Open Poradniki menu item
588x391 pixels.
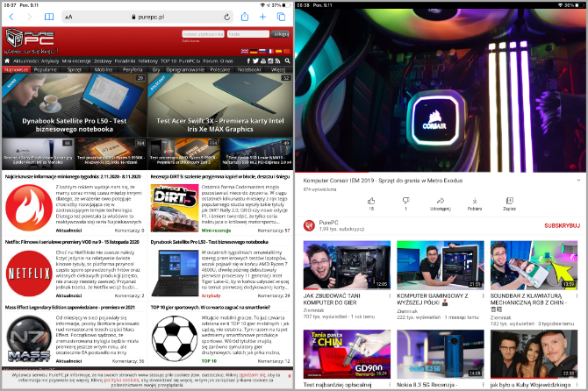pyautogui.click(x=125, y=61)
